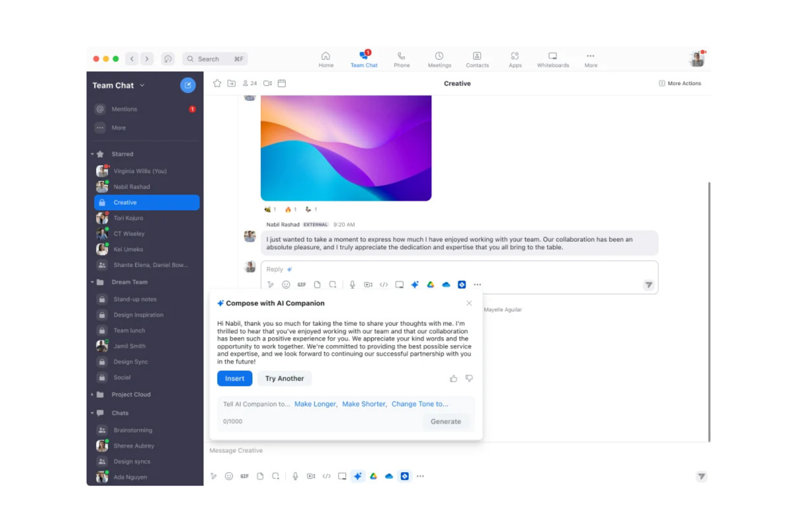Click Insert to add the AI response
Viewport: 798px width, 532px height.
pyautogui.click(x=234, y=378)
